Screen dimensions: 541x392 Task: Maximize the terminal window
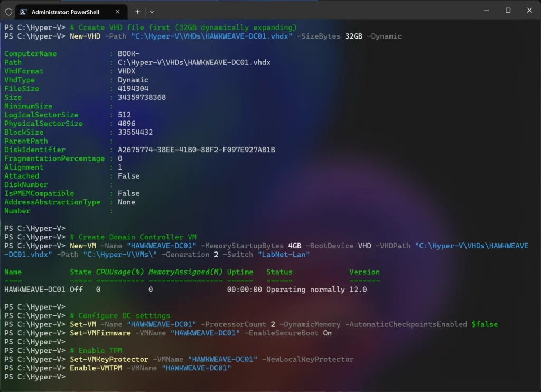[x=508, y=11]
